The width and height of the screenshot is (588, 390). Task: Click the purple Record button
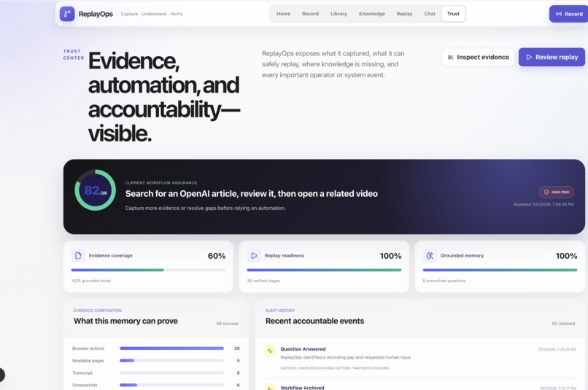[568, 14]
